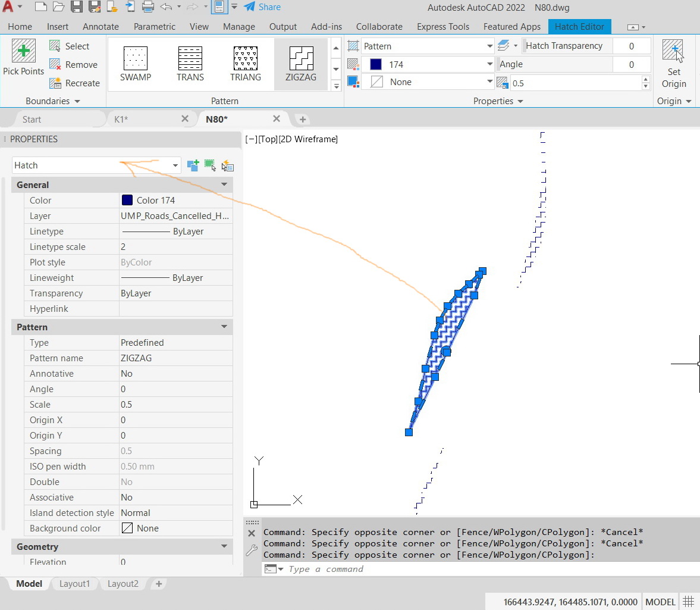This screenshot has width=700, height=610.
Task: Open the Hatch object type dropdown
Action: click(174, 165)
